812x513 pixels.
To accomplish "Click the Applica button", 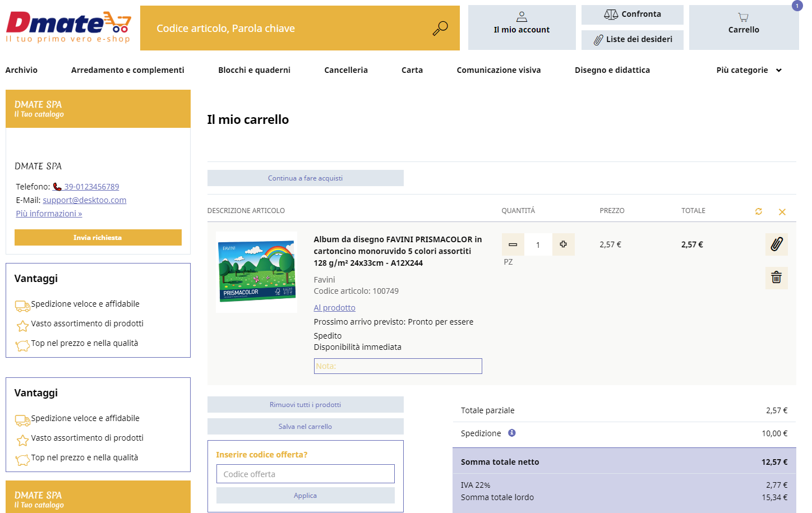I will pyautogui.click(x=305, y=496).
